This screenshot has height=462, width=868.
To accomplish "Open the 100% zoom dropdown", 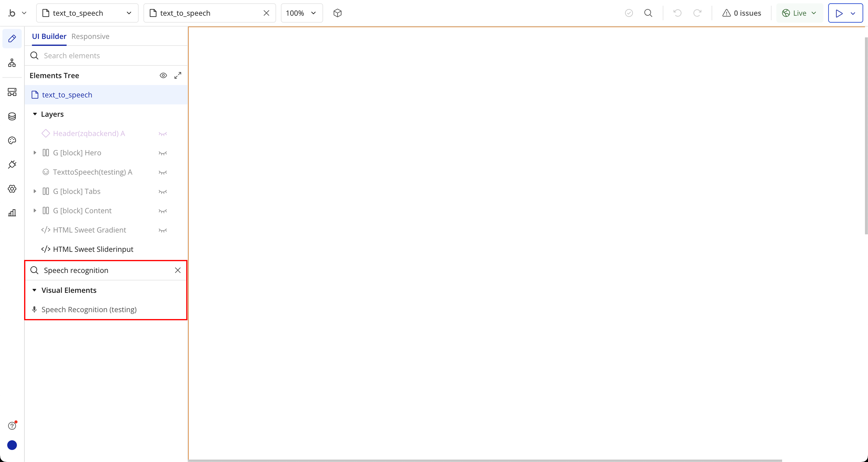I will click(301, 13).
